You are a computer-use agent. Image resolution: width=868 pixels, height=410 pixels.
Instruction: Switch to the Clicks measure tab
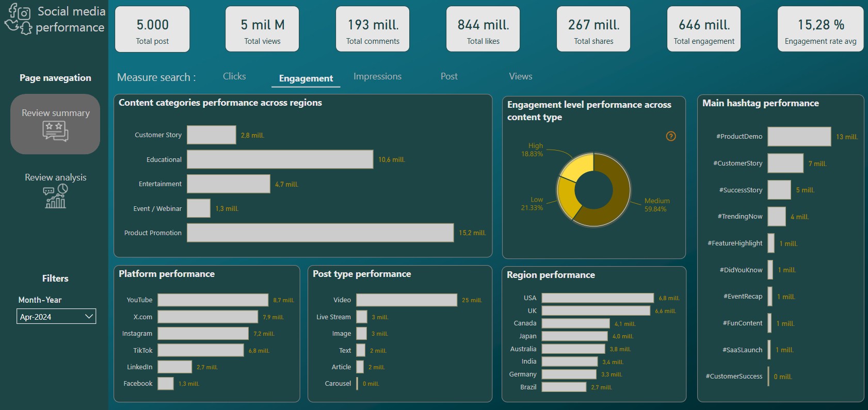point(234,76)
